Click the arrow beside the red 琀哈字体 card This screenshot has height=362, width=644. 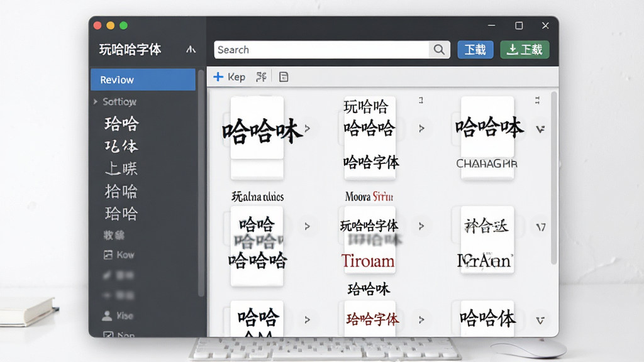click(x=421, y=320)
